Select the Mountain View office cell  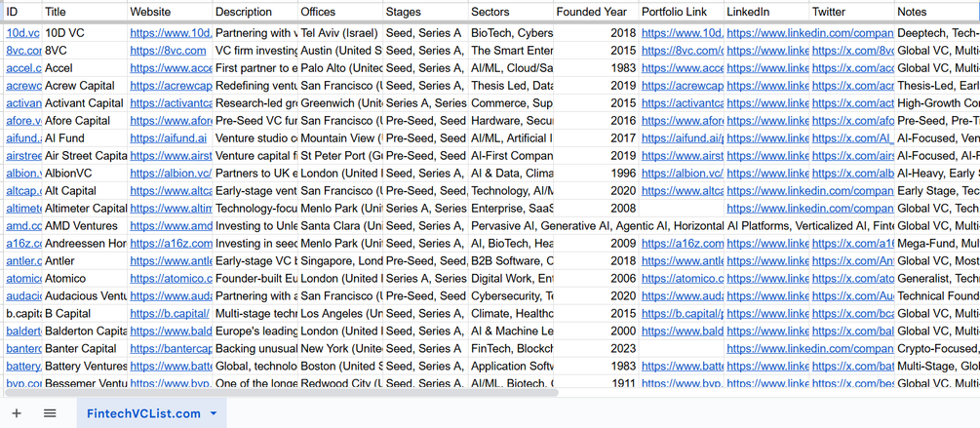click(340, 138)
